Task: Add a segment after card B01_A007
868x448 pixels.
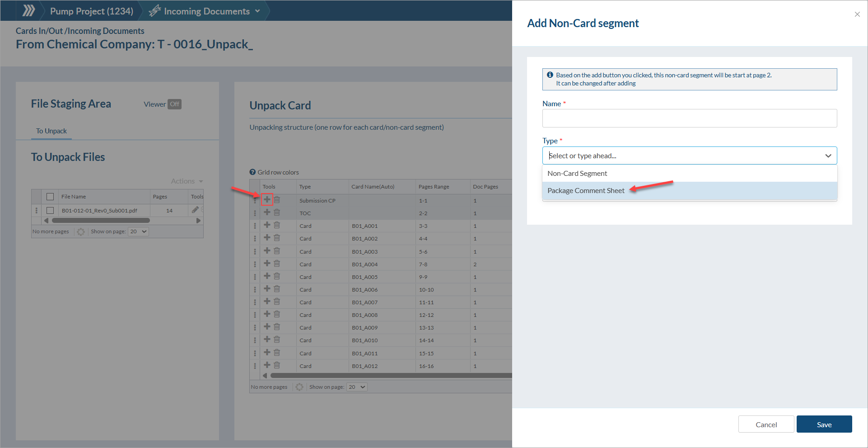Action: tap(267, 301)
